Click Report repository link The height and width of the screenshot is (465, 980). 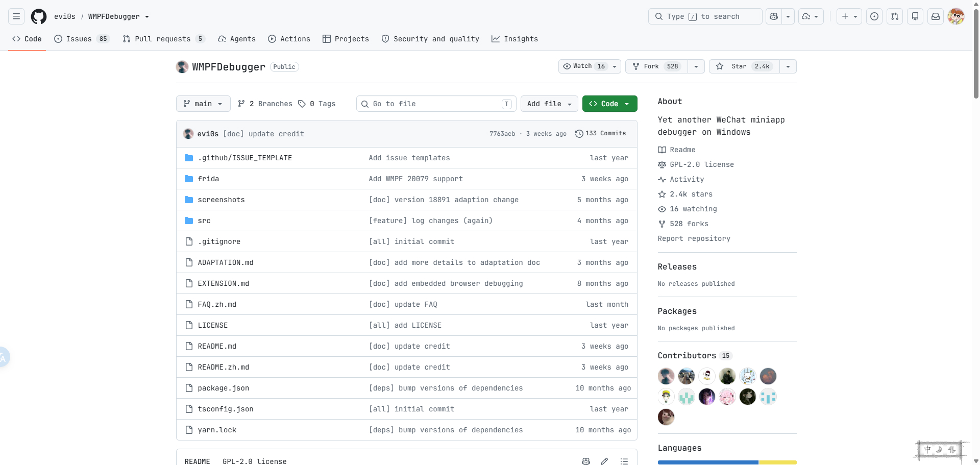[694, 238]
